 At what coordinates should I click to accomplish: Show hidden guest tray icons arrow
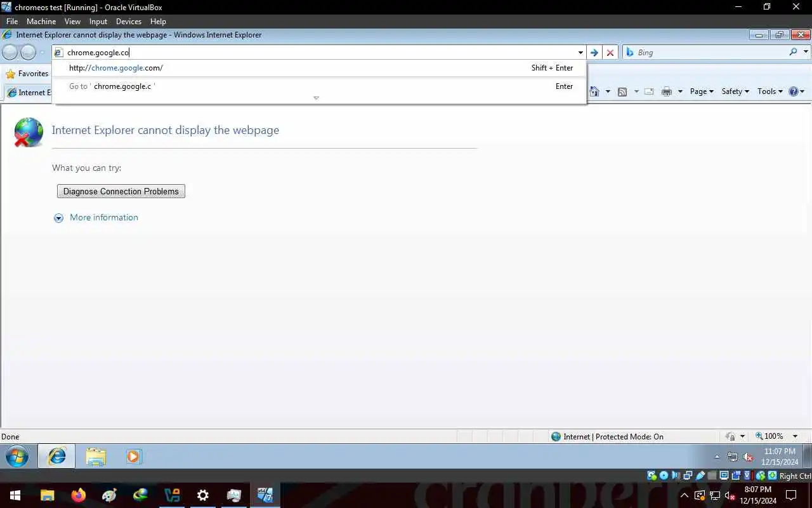click(717, 457)
